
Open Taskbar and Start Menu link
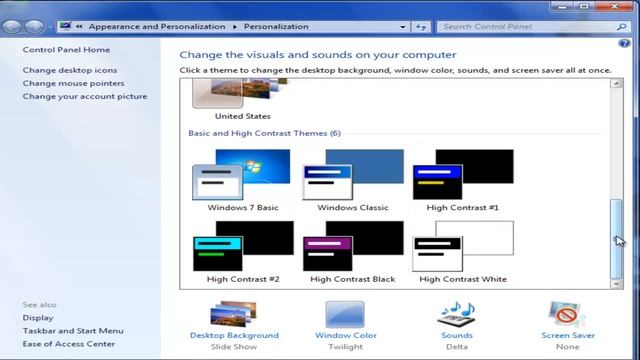click(73, 331)
